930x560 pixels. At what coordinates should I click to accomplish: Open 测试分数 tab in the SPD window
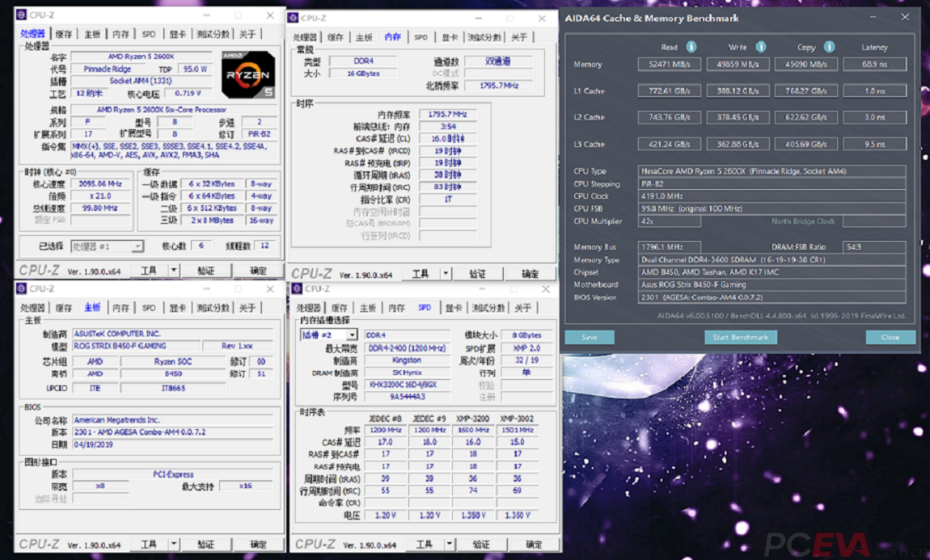tap(488, 308)
